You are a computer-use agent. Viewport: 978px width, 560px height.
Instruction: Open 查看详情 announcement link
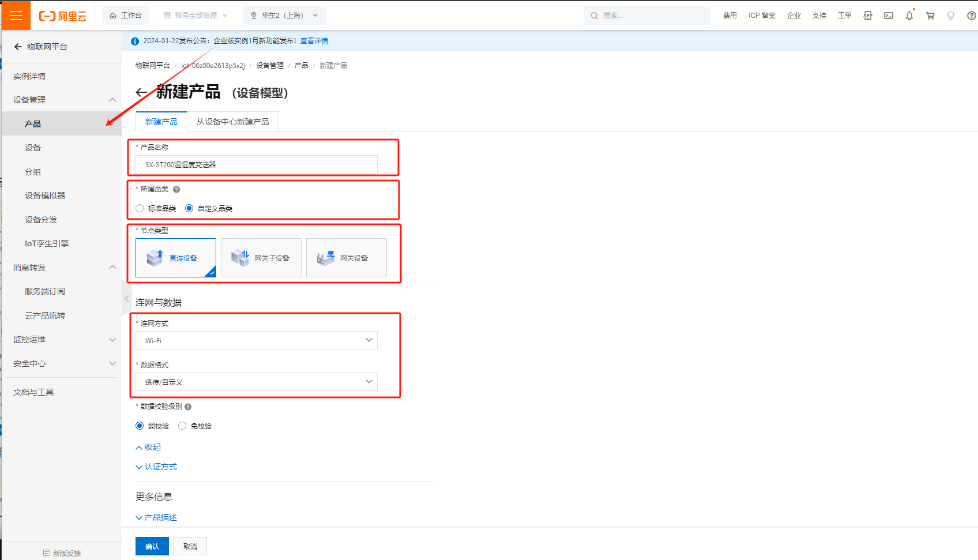coord(314,41)
